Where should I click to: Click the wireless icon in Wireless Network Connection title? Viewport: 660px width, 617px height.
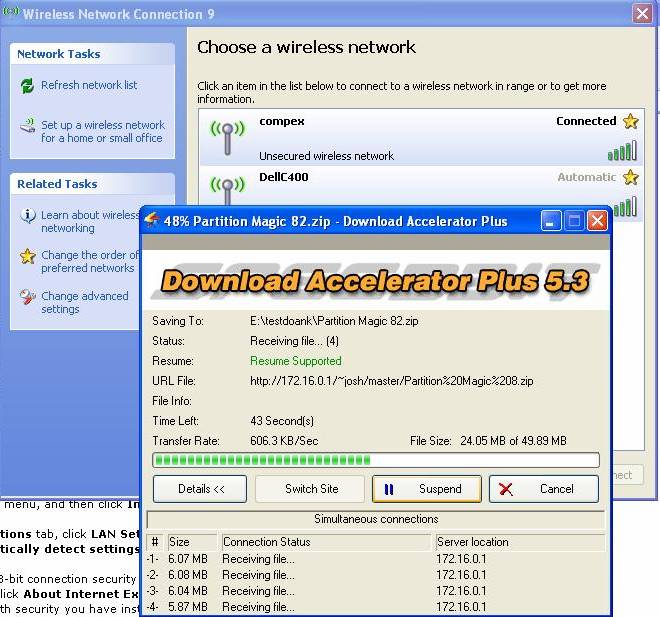[11, 11]
